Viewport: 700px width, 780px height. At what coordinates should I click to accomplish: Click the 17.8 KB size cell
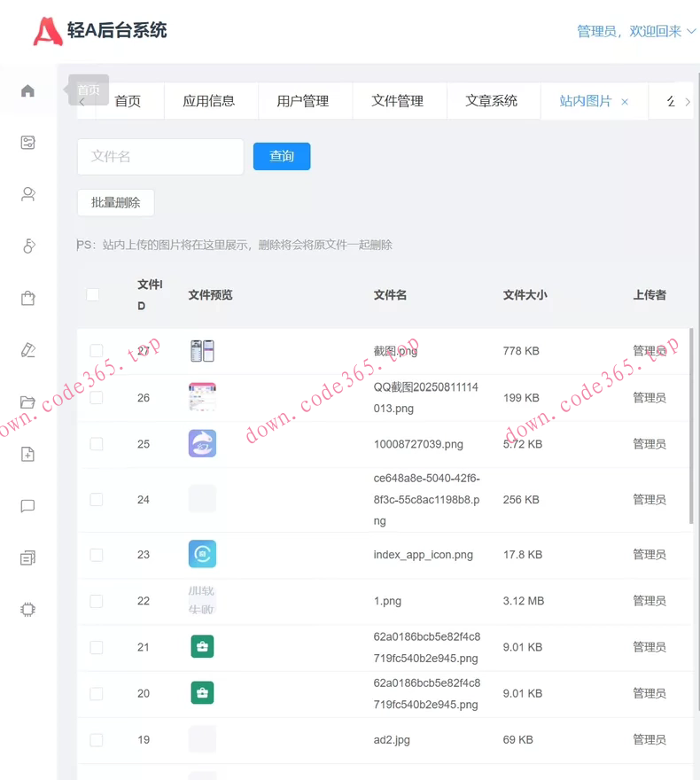coord(523,555)
